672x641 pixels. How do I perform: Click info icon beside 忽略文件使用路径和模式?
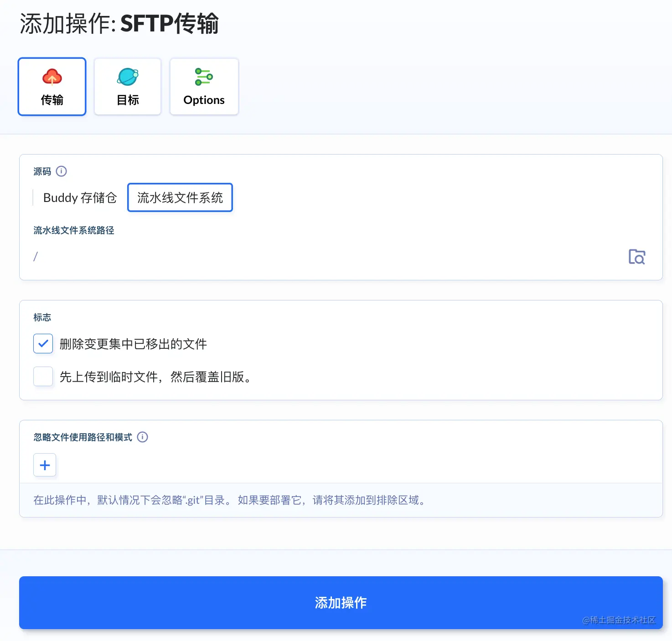coord(143,437)
